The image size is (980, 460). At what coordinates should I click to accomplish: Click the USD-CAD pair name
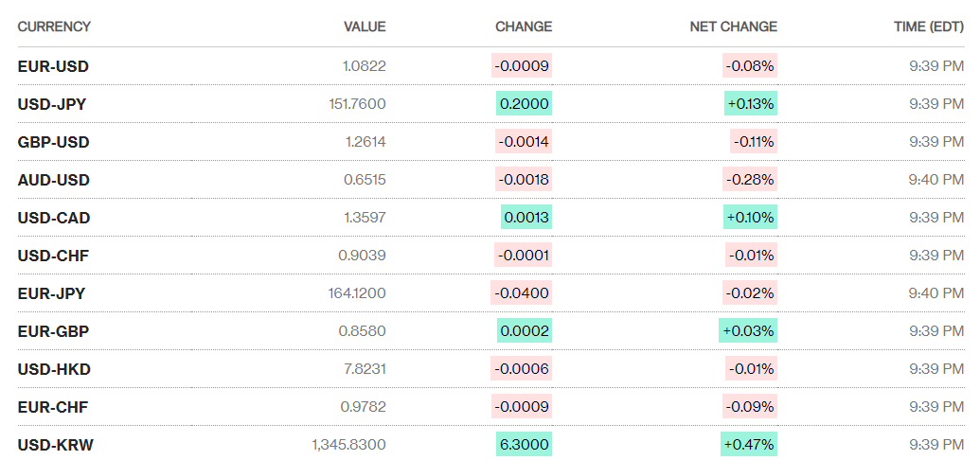(x=54, y=218)
